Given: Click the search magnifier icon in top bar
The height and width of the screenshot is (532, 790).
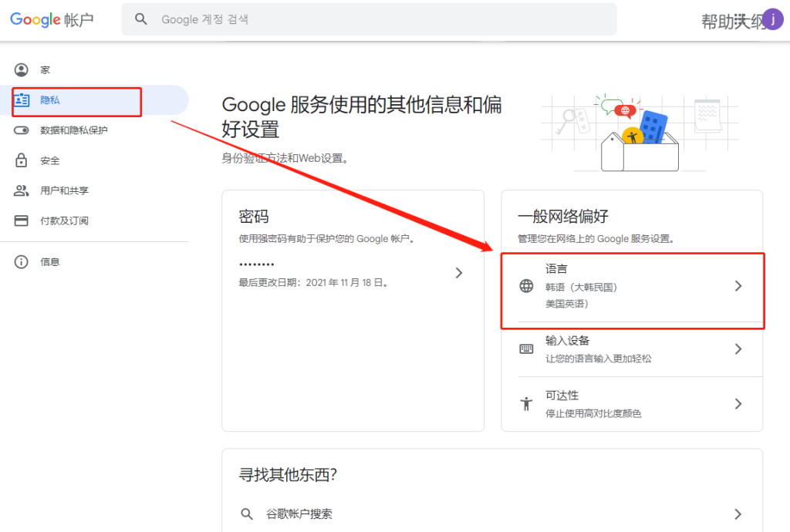Looking at the screenshot, I should tap(141, 19).
